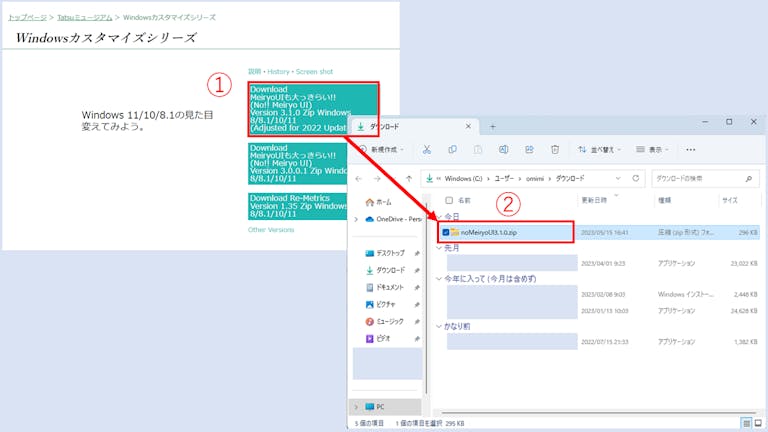Click ユーザー in the address bar path
Viewport: 768px width, 432px height.
coord(504,179)
